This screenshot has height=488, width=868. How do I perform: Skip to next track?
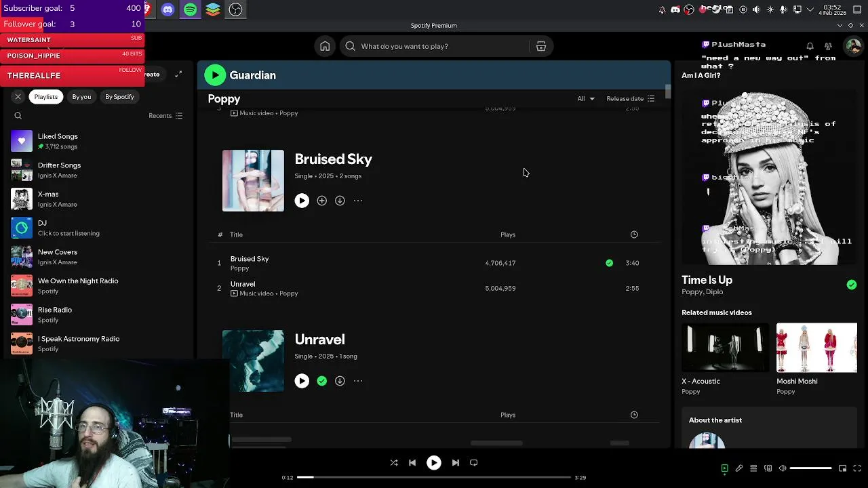(456, 463)
